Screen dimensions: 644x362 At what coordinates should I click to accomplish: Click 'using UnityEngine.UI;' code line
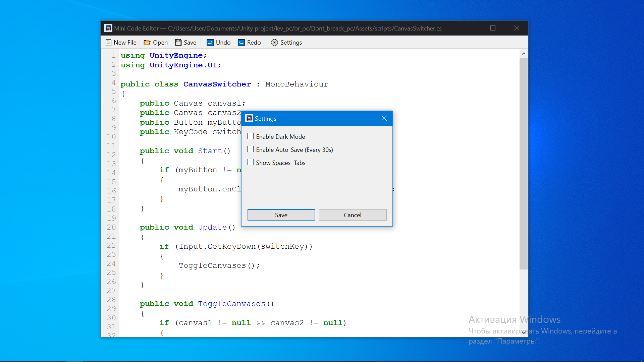(171, 65)
